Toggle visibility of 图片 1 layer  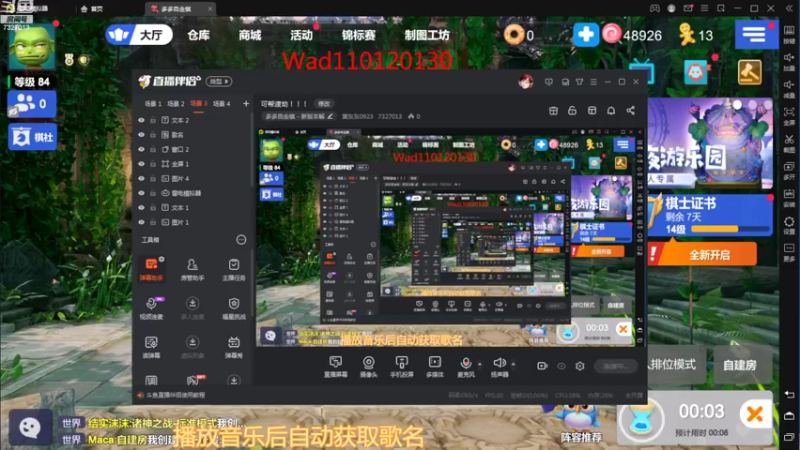click(x=141, y=222)
